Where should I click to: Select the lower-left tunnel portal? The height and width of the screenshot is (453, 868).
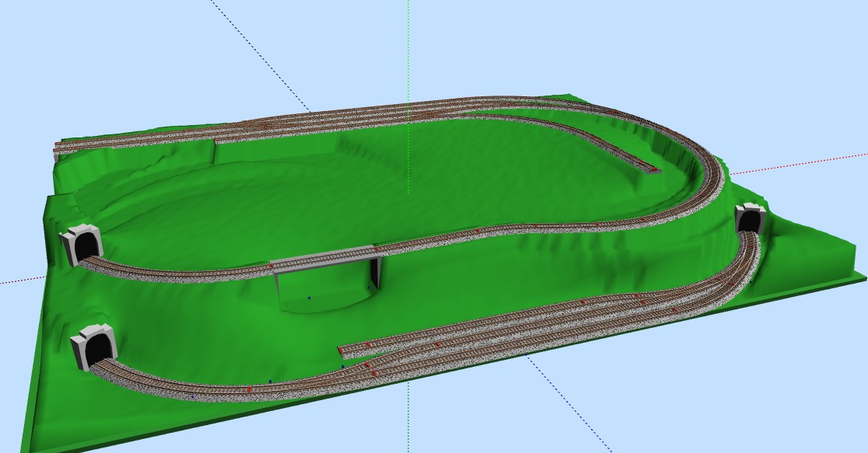click(x=95, y=346)
